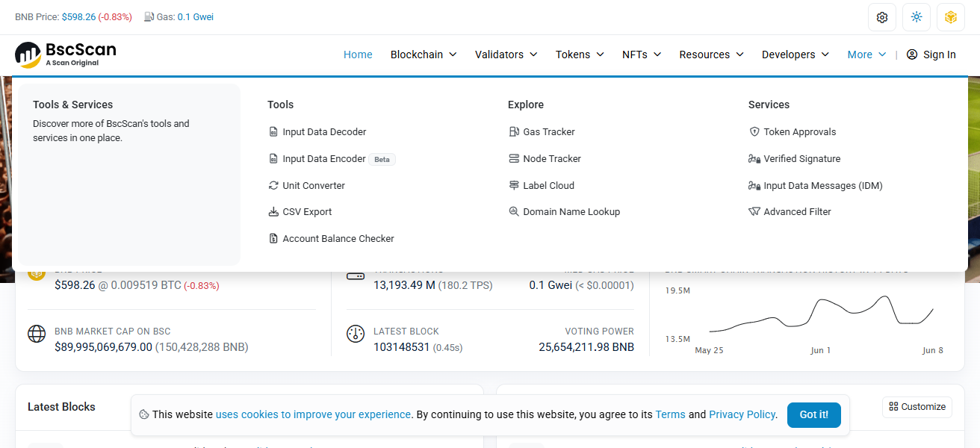Open Input Data Encoder Beta tool
The image size is (980, 448).
(x=332, y=159)
